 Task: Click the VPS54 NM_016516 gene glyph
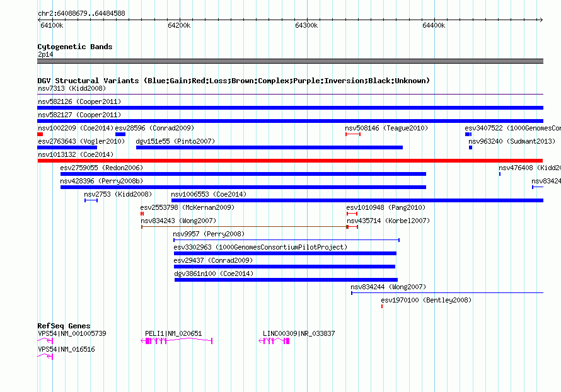point(45,357)
